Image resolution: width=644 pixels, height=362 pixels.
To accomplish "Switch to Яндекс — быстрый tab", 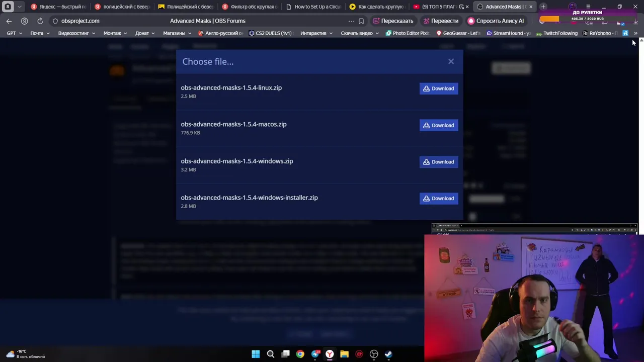I will [58, 7].
